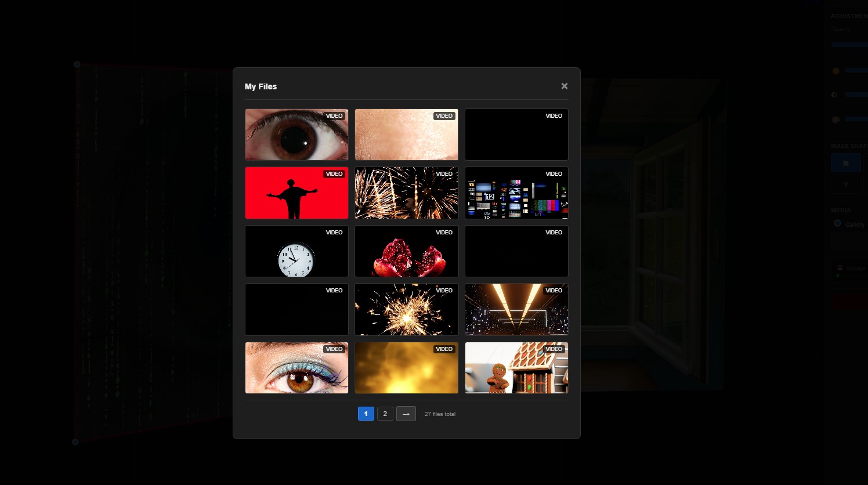Select the Gallery radio button
The image size is (868, 485).
pos(837,223)
